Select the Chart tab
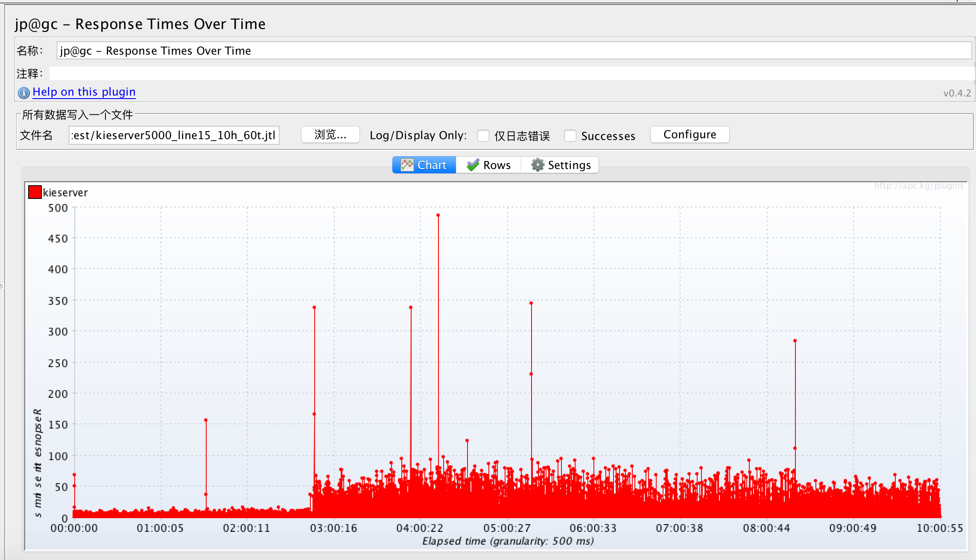 (424, 165)
